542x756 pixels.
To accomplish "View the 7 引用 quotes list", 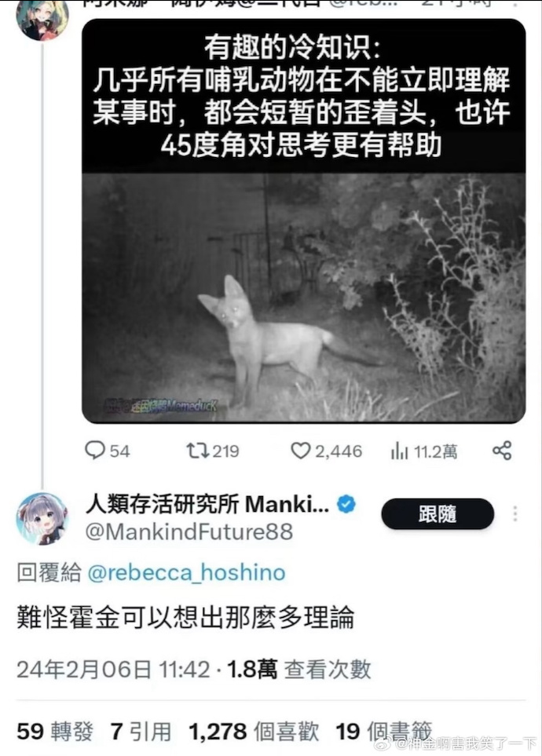I will pyautogui.click(x=141, y=732).
